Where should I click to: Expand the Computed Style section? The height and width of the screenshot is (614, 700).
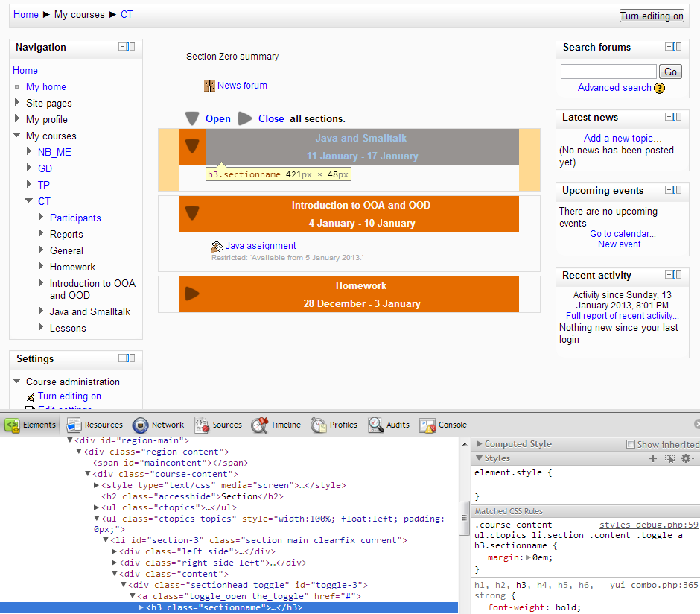click(479, 444)
